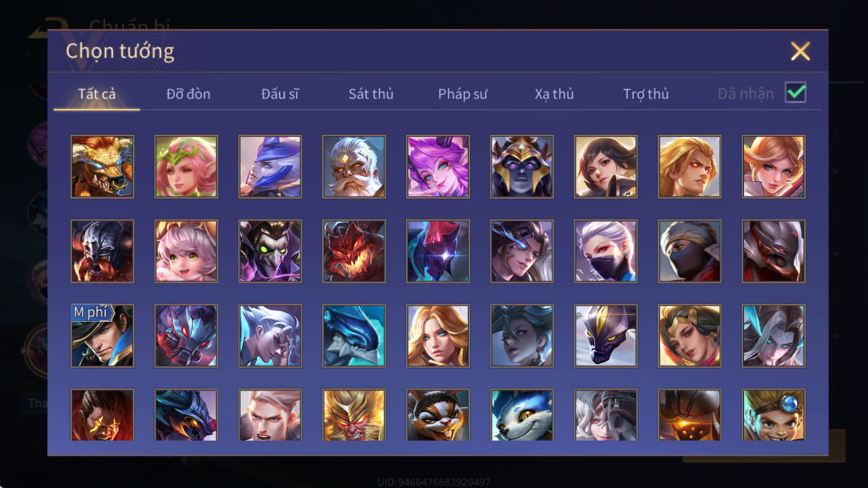
Task: Select the 'Tất cả' tab
Action: click(x=97, y=94)
